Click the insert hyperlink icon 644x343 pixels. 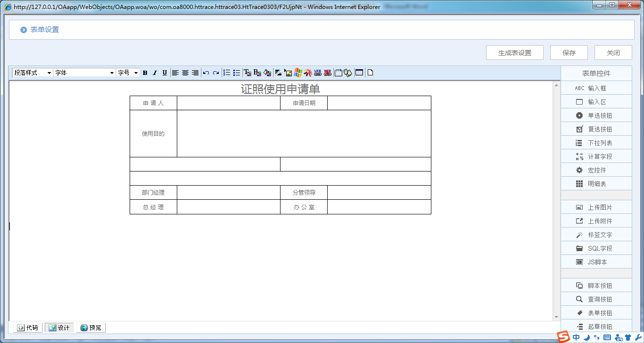(318, 73)
